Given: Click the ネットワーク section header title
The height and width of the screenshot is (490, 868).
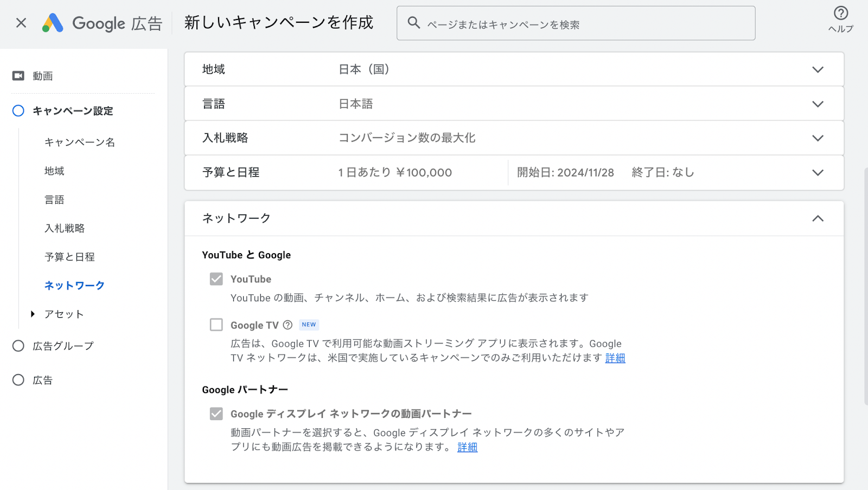Looking at the screenshot, I should click(236, 218).
